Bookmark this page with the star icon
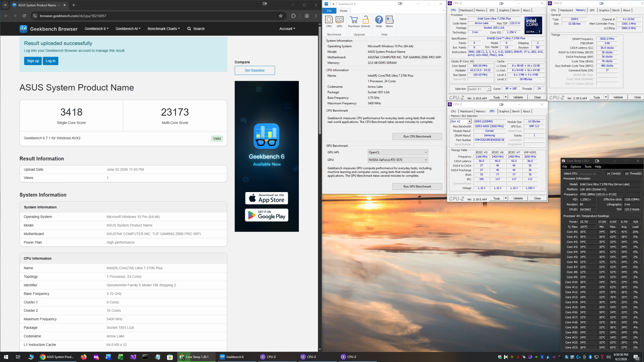The height and width of the screenshot is (362, 644). [x=281, y=16]
